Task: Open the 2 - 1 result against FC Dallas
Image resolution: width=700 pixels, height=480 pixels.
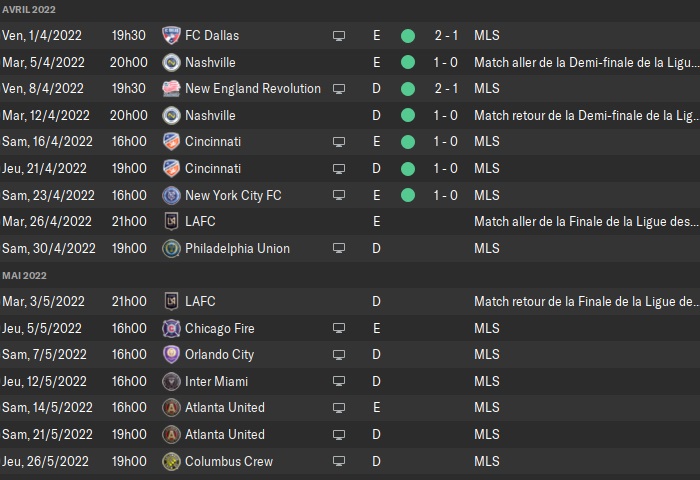Action: pos(446,35)
